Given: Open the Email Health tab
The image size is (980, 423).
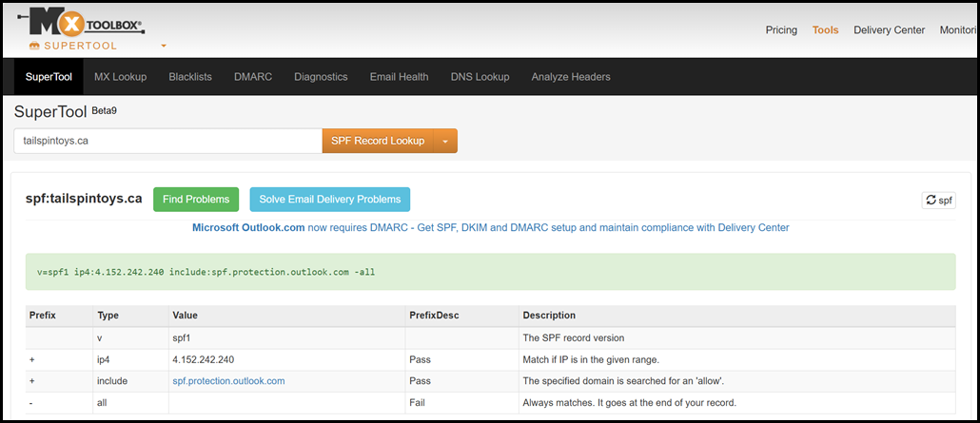Looking at the screenshot, I should coord(399,77).
